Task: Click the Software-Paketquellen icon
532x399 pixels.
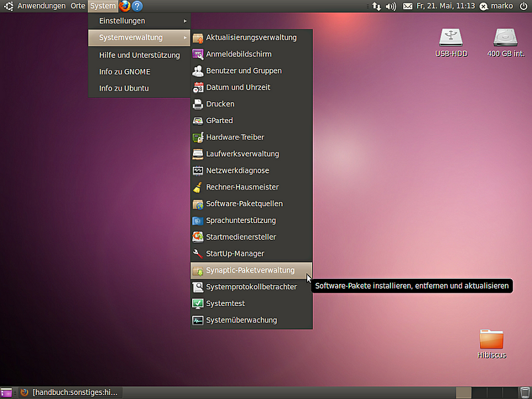Action: click(x=198, y=204)
